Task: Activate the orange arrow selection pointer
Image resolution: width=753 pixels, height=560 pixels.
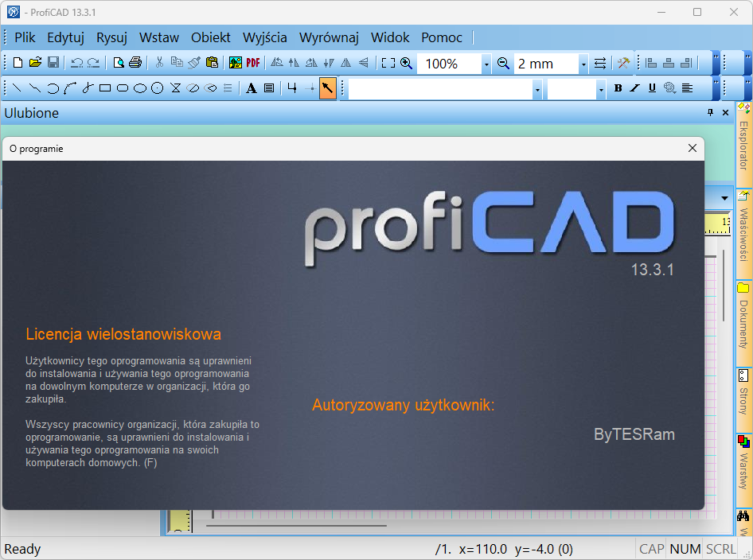Action: 327,87
